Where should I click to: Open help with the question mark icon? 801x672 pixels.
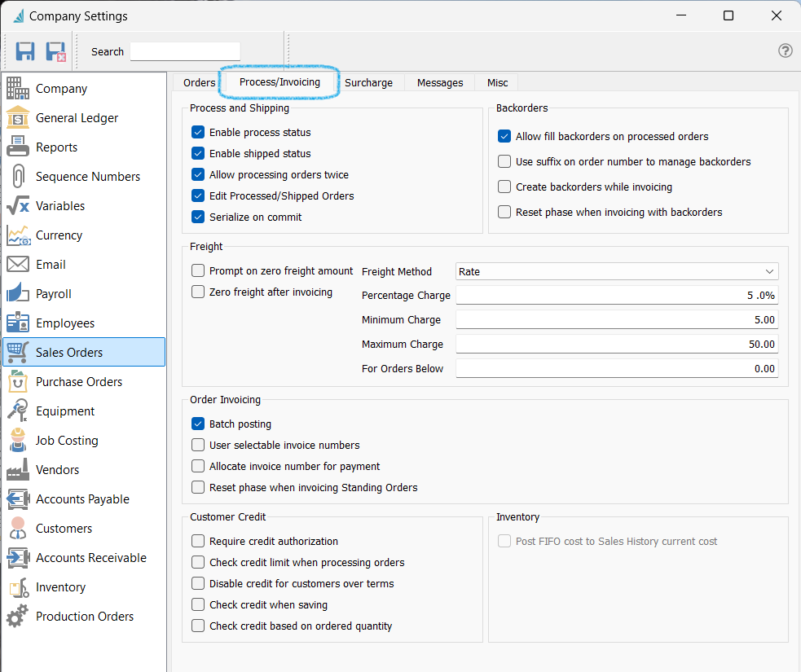point(786,51)
